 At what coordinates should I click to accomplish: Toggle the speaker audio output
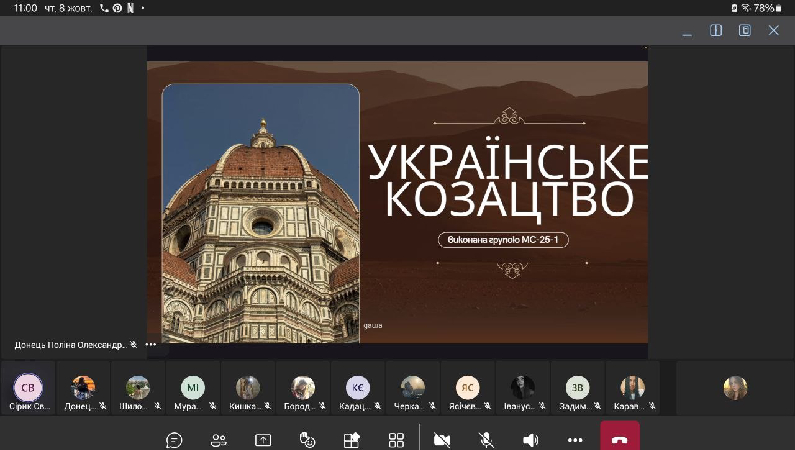[x=530, y=439]
